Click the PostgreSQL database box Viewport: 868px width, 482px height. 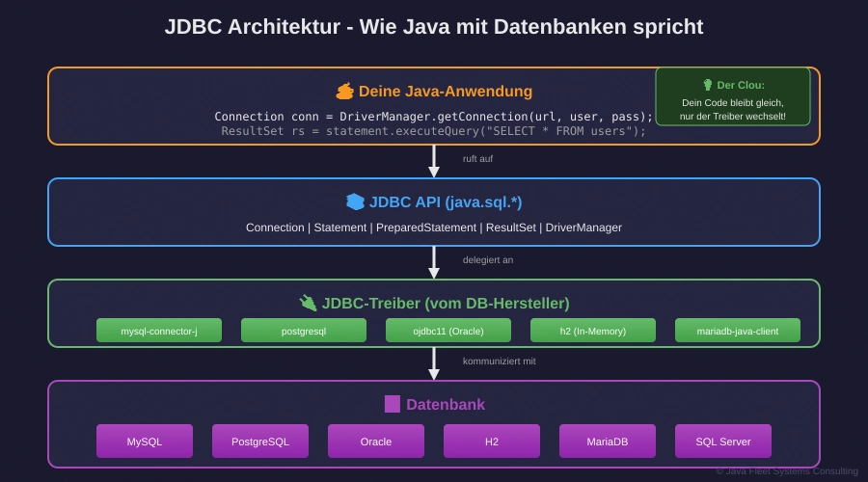point(260,442)
